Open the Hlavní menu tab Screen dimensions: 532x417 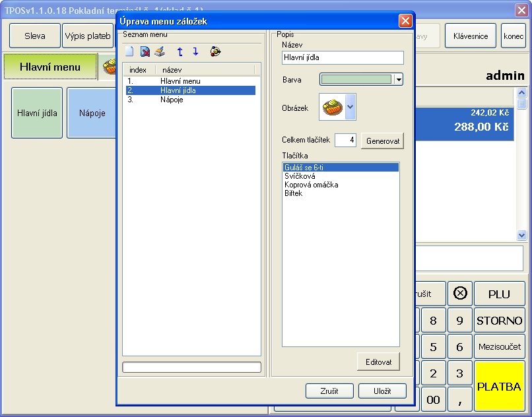tap(50, 67)
